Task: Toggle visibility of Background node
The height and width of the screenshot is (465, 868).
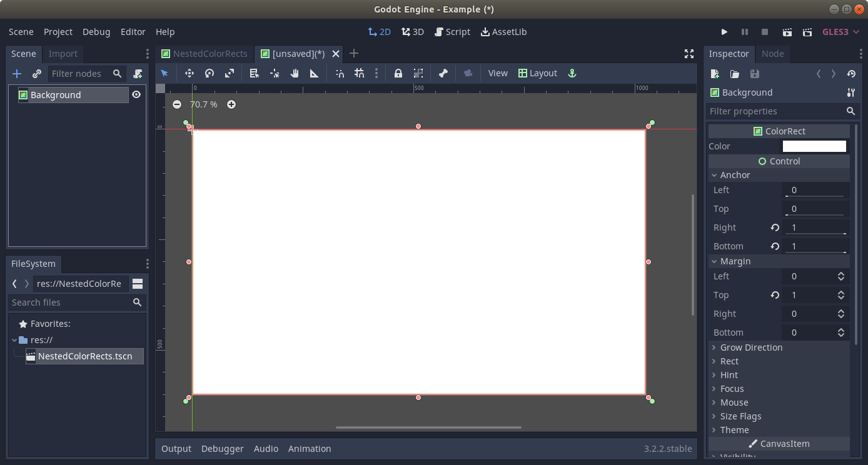Action: click(x=136, y=94)
